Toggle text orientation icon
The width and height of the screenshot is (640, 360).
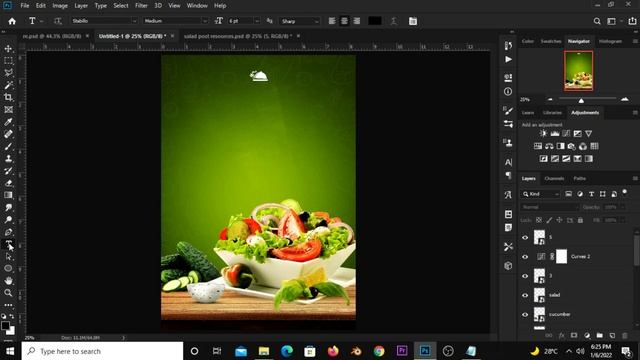[x=58, y=21]
